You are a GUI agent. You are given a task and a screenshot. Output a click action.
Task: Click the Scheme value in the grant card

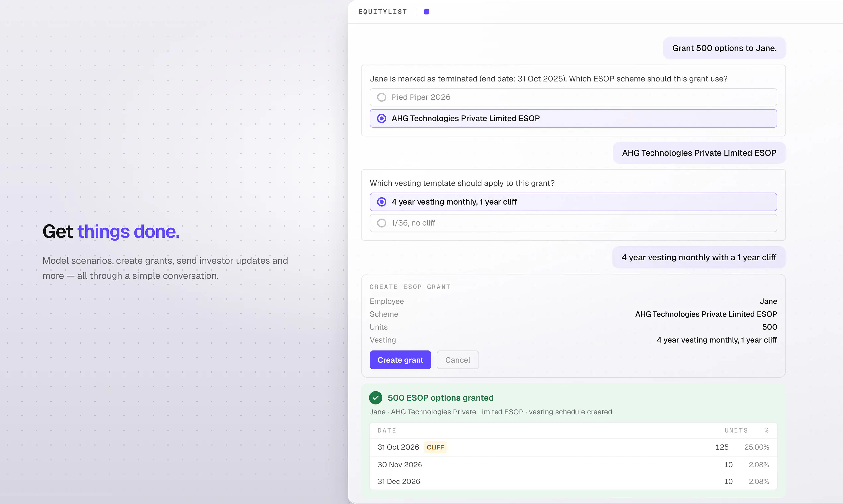(x=706, y=314)
